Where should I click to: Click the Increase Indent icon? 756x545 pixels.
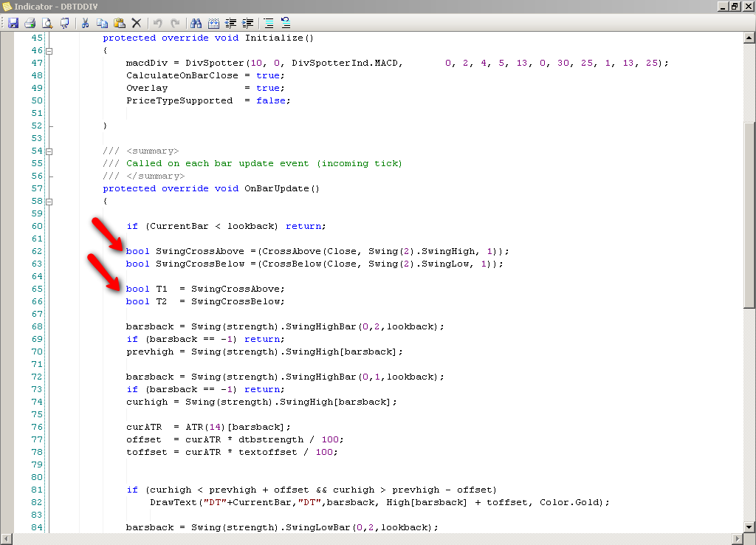click(247, 23)
